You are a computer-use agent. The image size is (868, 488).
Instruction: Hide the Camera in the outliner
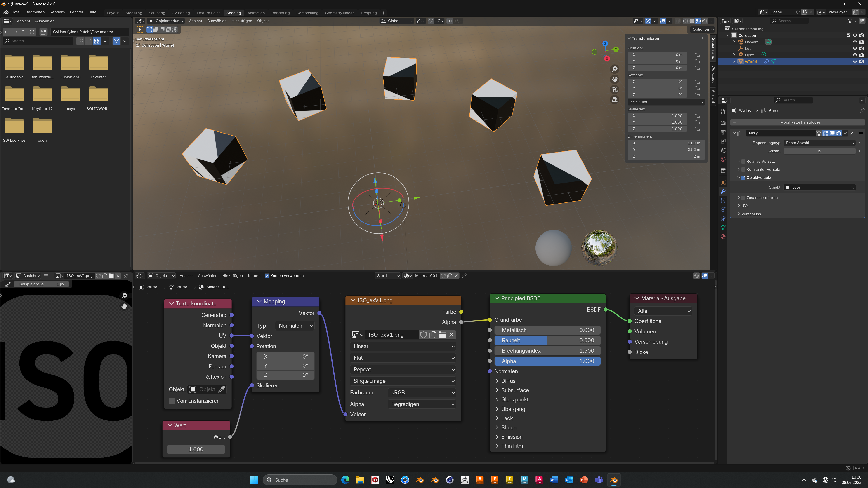(855, 42)
